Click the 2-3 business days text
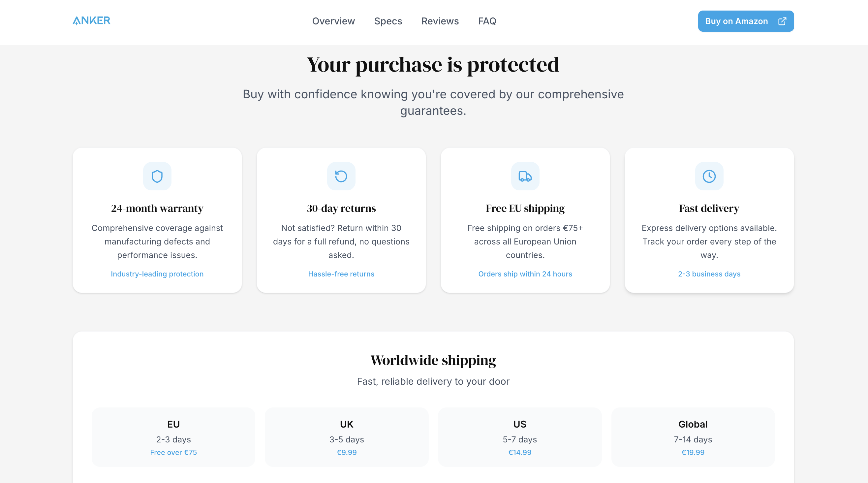868x483 pixels. point(709,274)
